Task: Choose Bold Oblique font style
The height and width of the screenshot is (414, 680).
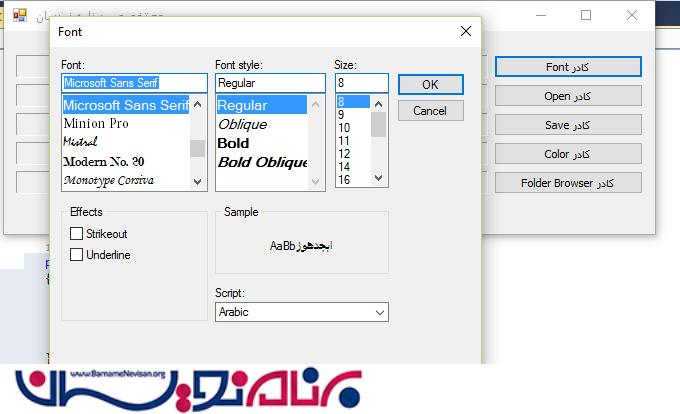Action: point(262,162)
